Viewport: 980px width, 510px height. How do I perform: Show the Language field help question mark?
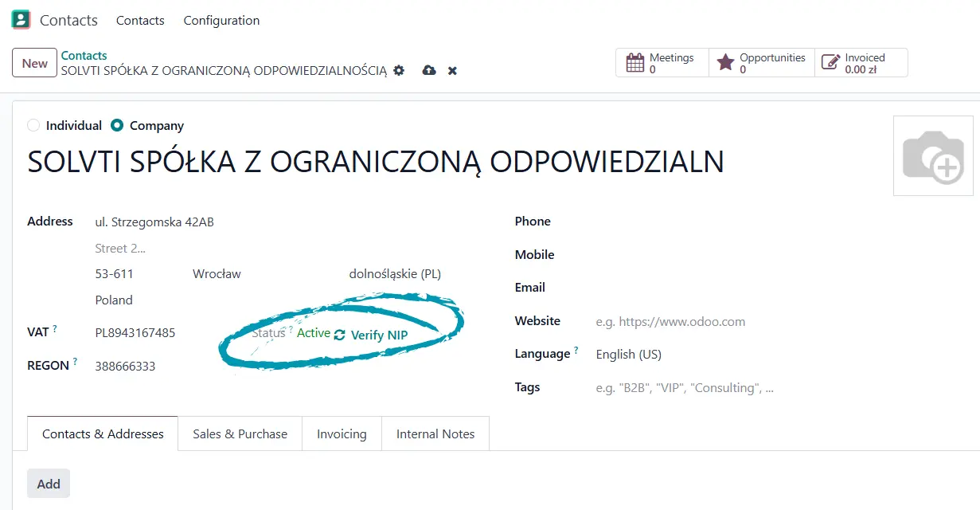point(576,350)
